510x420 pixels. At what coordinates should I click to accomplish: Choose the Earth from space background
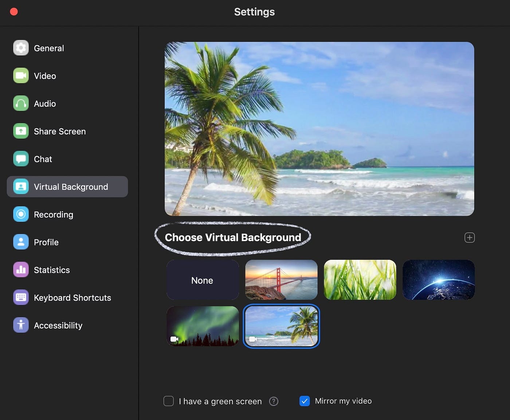click(439, 280)
